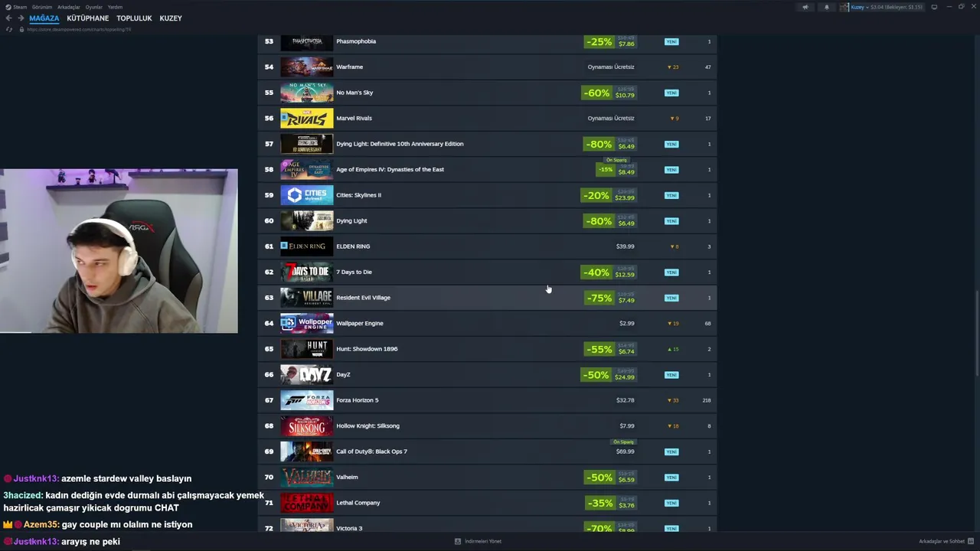Image resolution: width=980 pixels, height=551 pixels.
Task: Open the Warframe game thumbnail
Action: pos(306,67)
